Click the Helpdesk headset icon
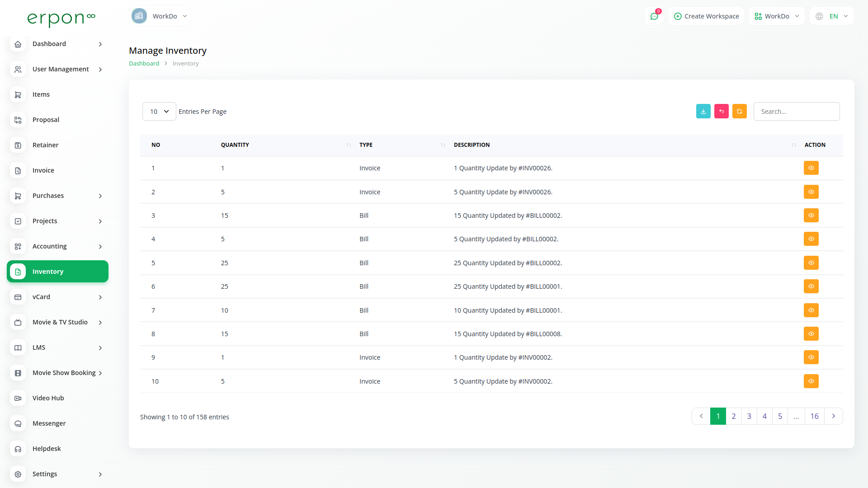 coord(18,449)
